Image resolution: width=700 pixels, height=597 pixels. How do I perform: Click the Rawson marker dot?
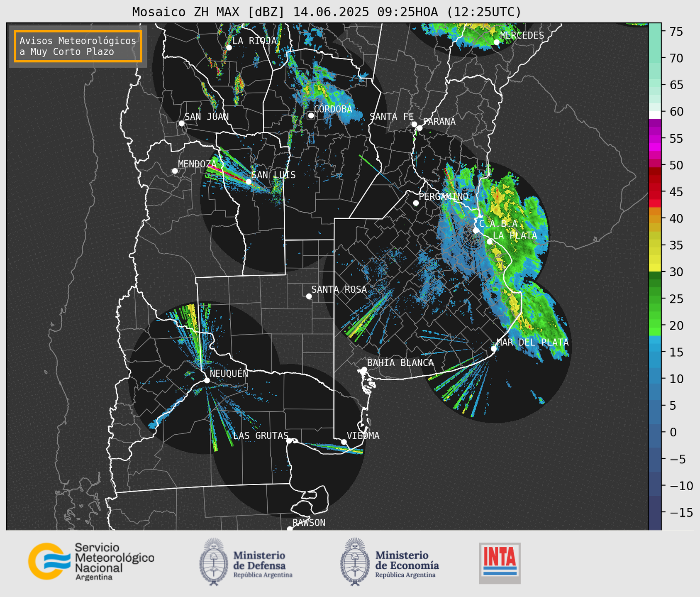point(290,528)
